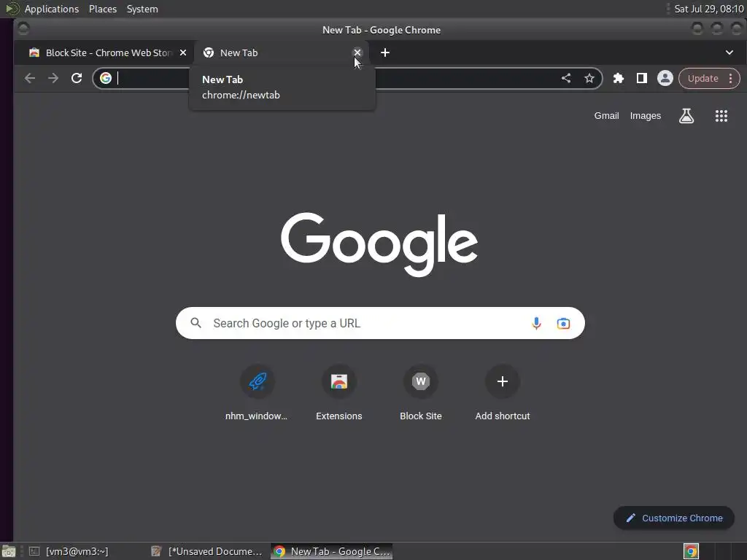747x560 pixels.
Task: Close the New Tab tab
Action: coord(357,52)
